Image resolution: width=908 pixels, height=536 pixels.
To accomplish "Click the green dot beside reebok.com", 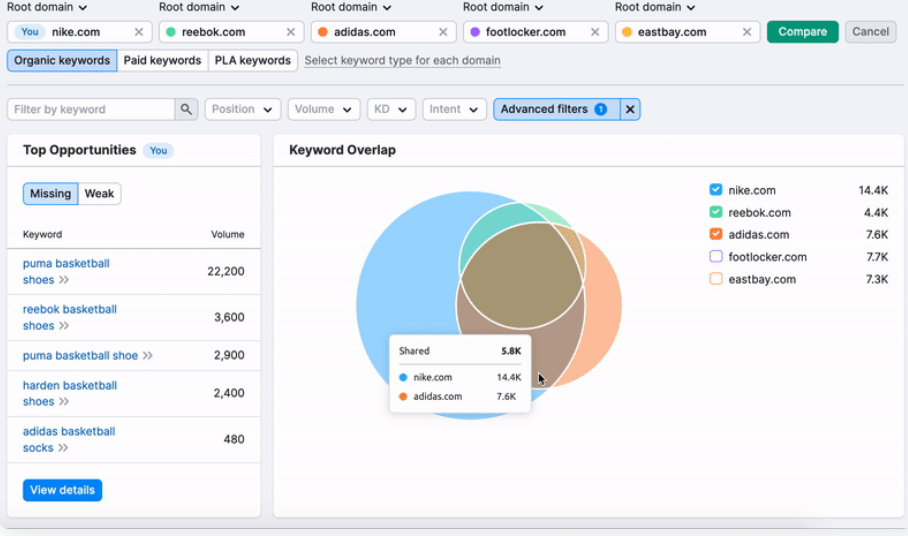I will [x=171, y=32].
